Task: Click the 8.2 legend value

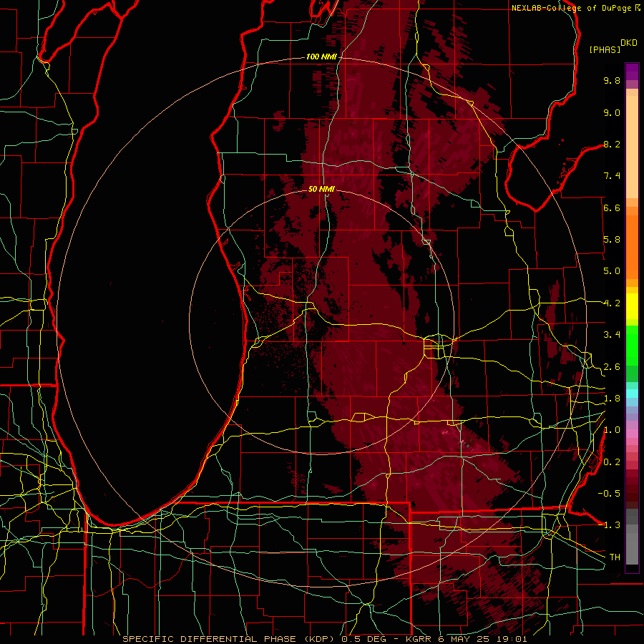Action: click(x=612, y=144)
